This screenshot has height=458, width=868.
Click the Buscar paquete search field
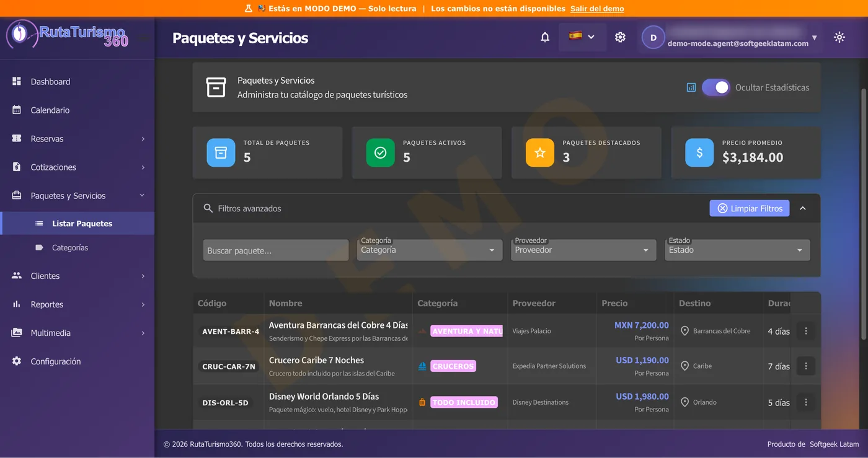pyautogui.click(x=276, y=250)
